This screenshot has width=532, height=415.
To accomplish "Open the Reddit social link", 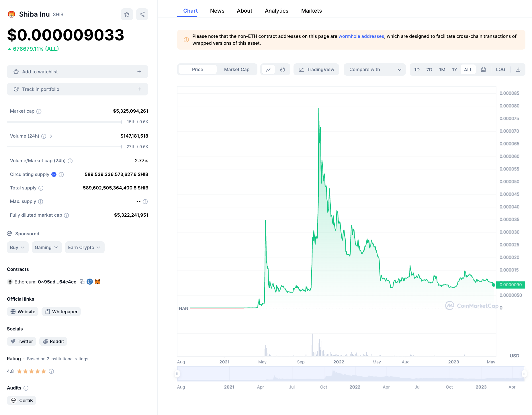I will tap(53, 342).
